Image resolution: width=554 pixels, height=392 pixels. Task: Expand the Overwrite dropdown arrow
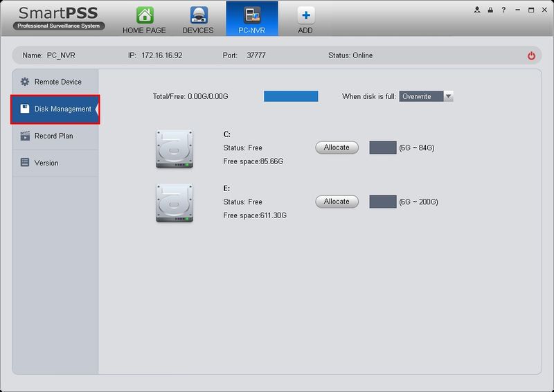point(448,96)
